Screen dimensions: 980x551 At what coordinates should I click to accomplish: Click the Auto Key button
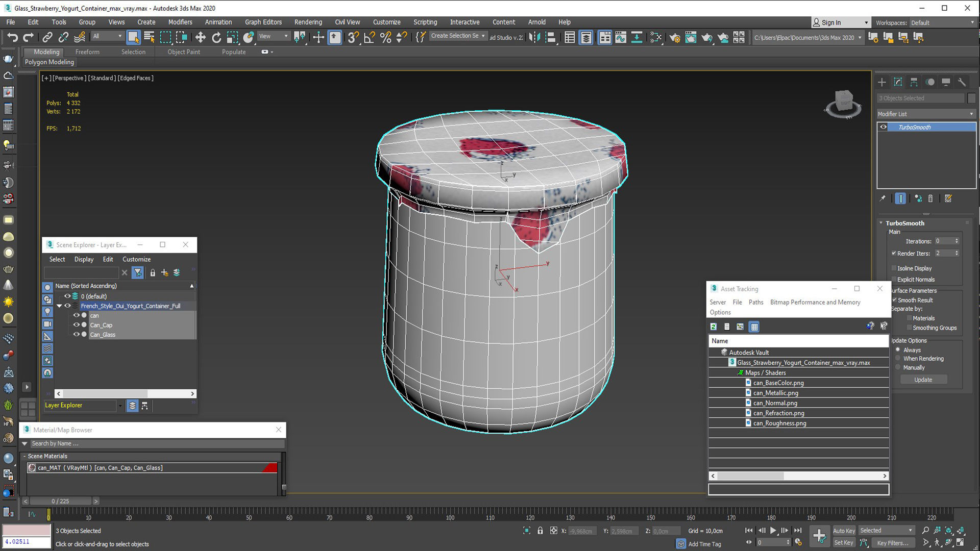(x=844, y=531)
